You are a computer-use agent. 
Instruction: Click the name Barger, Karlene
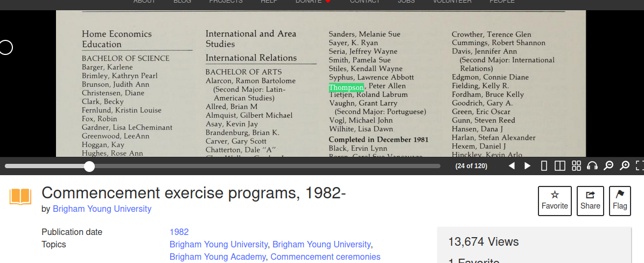click(x=107, y=67)
